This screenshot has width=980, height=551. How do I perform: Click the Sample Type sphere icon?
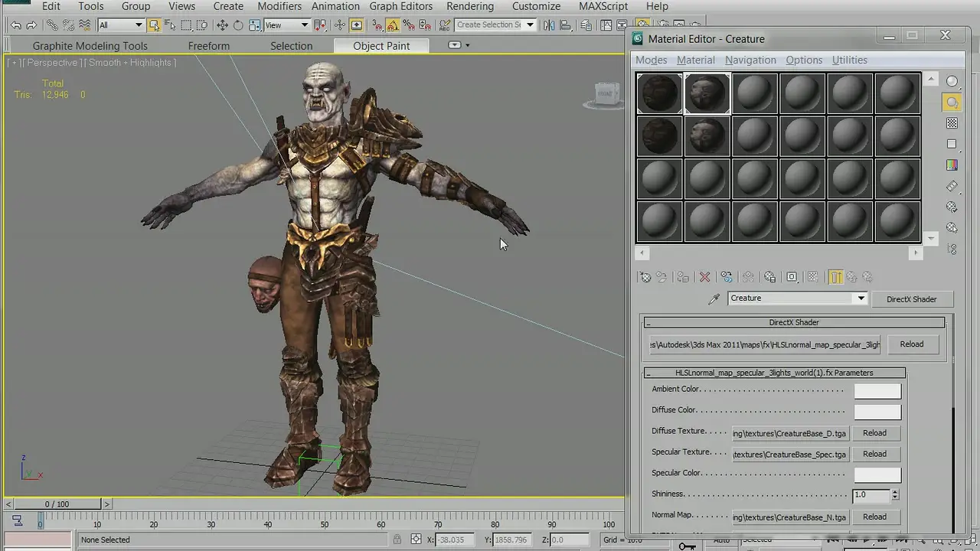tap(952, 81)
